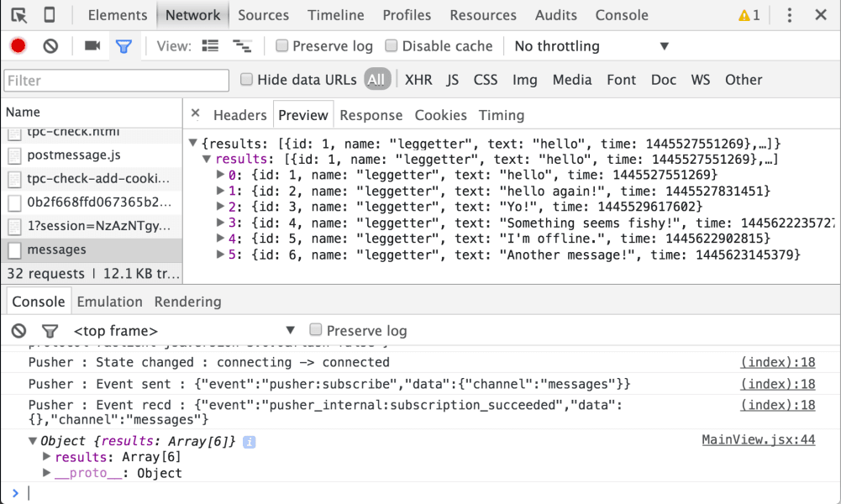Switch to the Timing tab
Image resolution: width=841 pixels, height=504 pixels.
point(502,115)
